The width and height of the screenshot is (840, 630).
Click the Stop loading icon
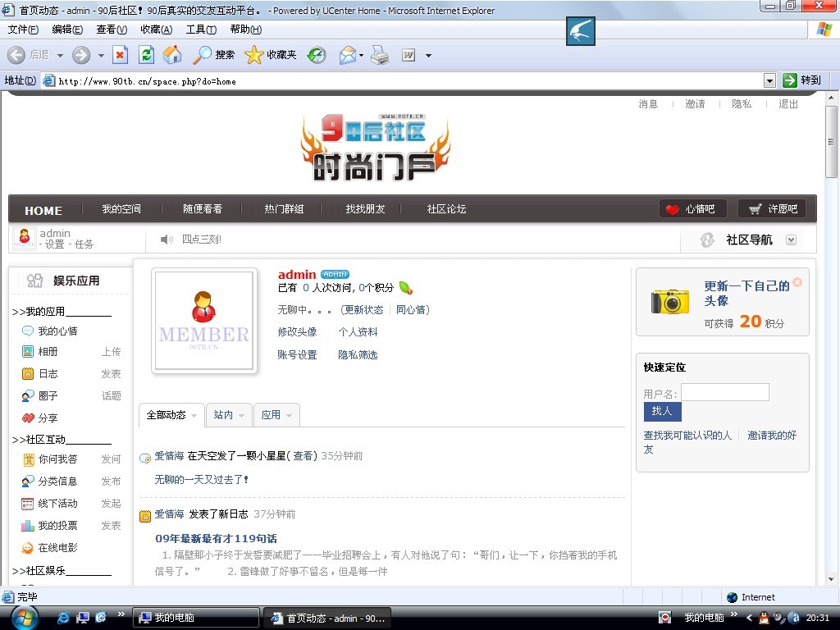(x=121, y=55)
